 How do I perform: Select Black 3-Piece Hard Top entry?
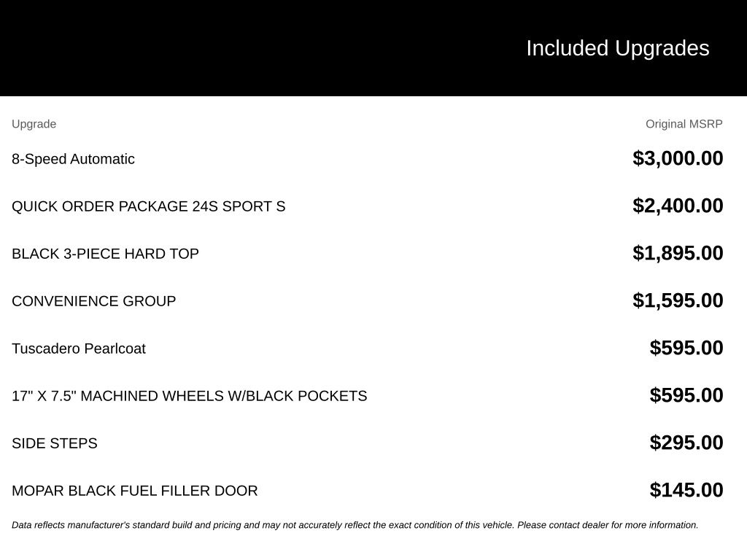[x=105, y=254]
